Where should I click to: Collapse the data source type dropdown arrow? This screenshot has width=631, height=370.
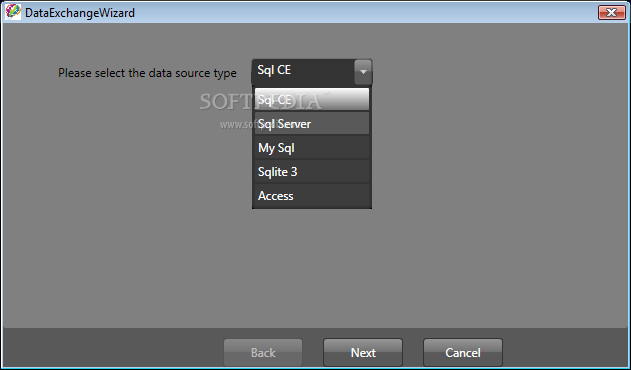[x=363, y=72]
